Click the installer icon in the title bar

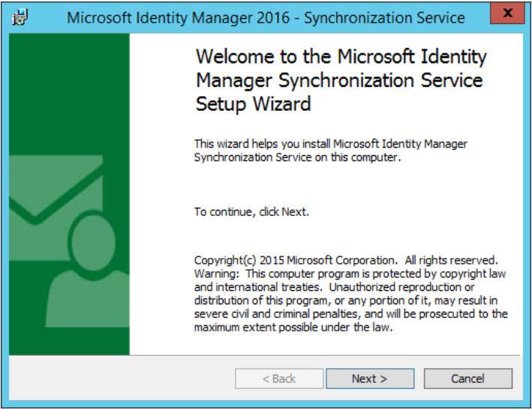pos(20,17)
